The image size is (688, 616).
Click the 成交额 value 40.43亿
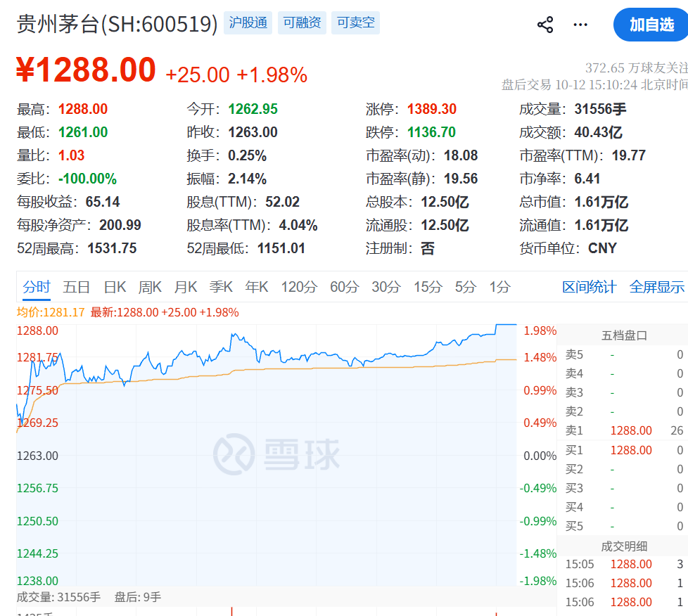coord(598,132)
